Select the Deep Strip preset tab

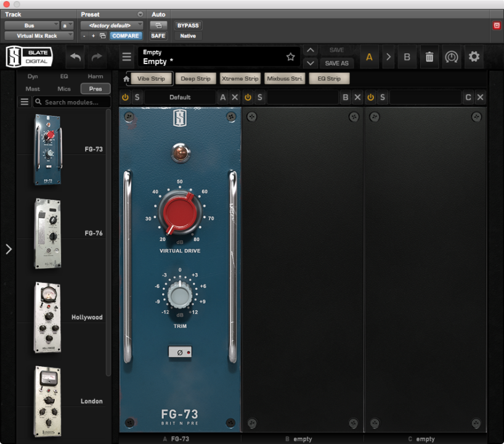pos(196,79)
